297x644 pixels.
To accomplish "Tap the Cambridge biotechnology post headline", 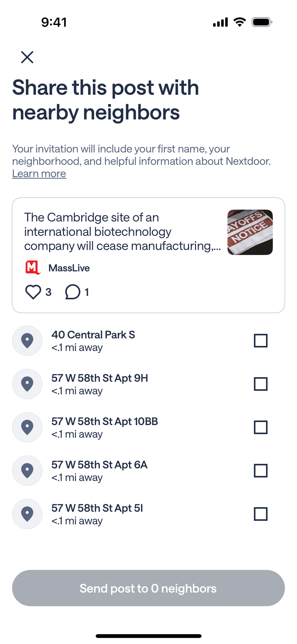I will (x=122, y=232).
